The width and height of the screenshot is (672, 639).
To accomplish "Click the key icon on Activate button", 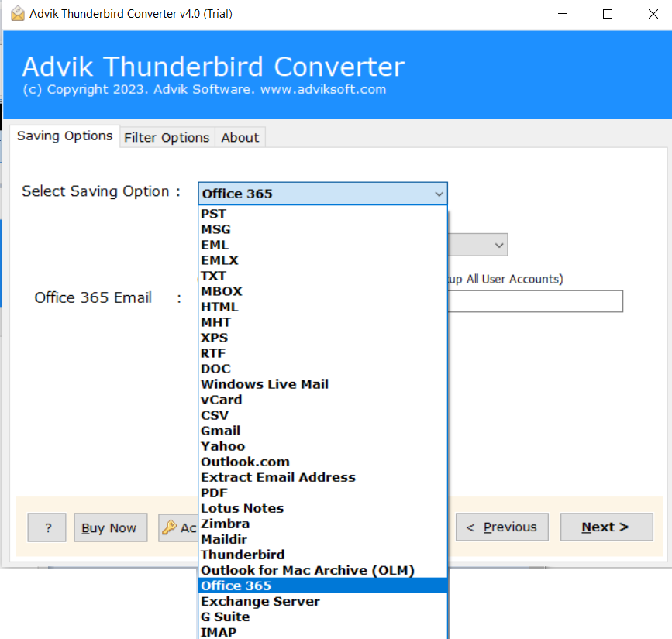I will 169,527.
